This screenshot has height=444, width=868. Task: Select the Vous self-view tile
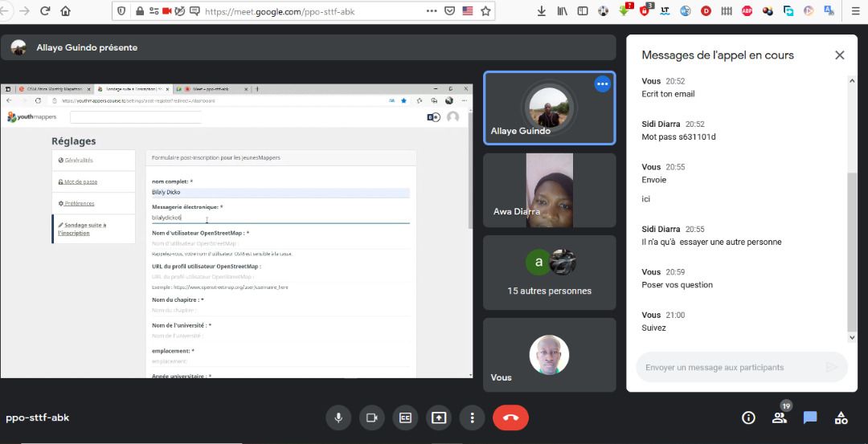click(549, 354)
